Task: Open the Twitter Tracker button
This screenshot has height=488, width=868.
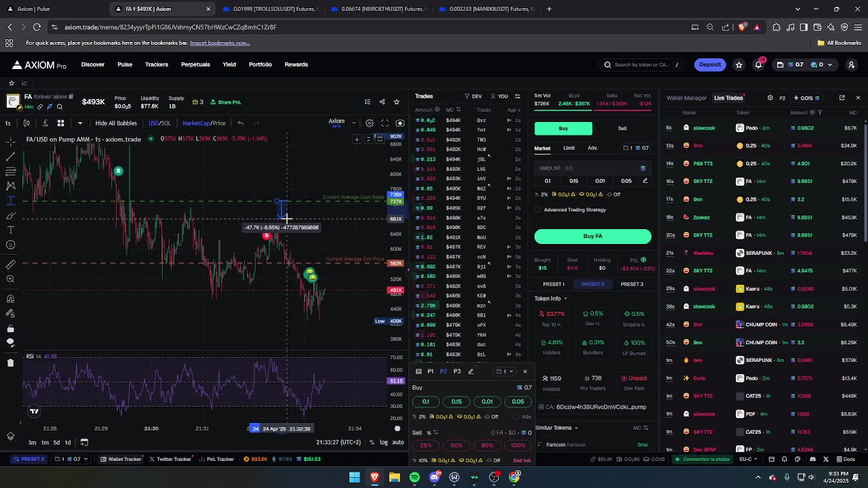Action: 170,460
